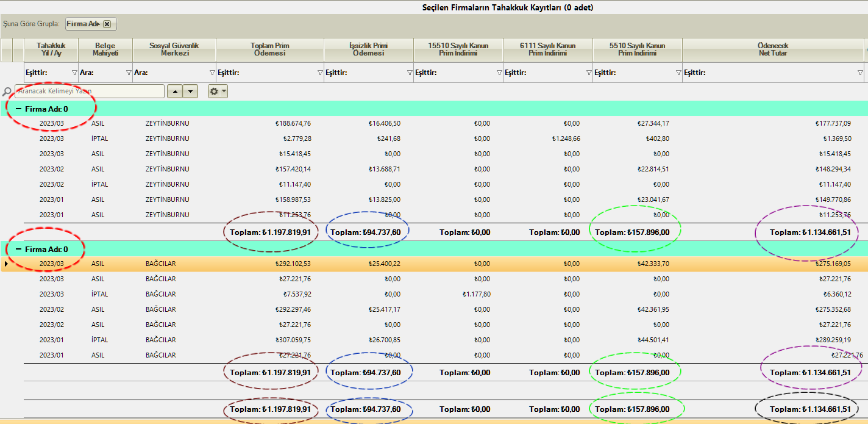Open filter icon for Toplam Prim Ödemesi column
The height and width of the screenshot is (424, 868).
click(320, 73)
